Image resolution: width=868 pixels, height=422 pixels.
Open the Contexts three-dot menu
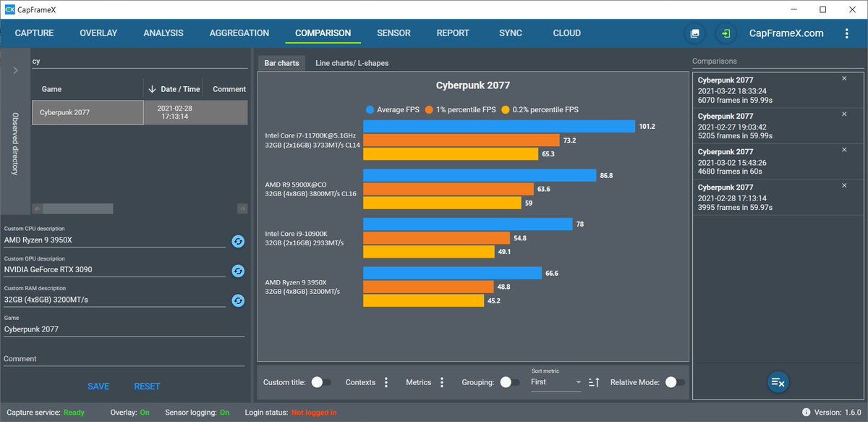click(x=386, y=382)
